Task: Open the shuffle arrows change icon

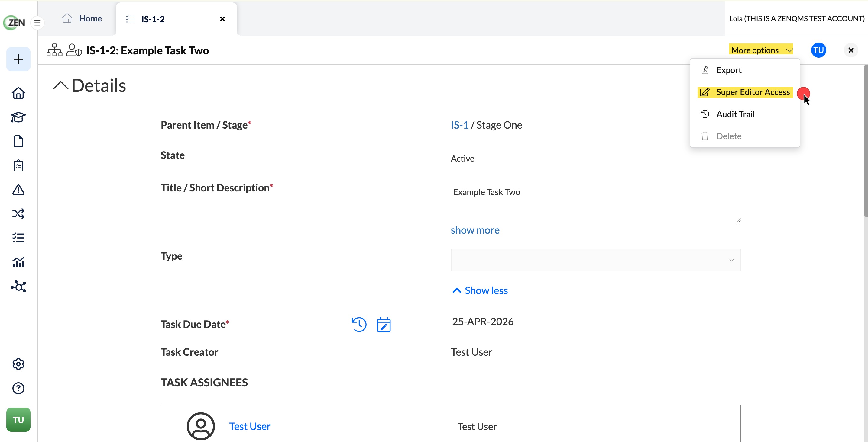Action: [x=18, y=214]
